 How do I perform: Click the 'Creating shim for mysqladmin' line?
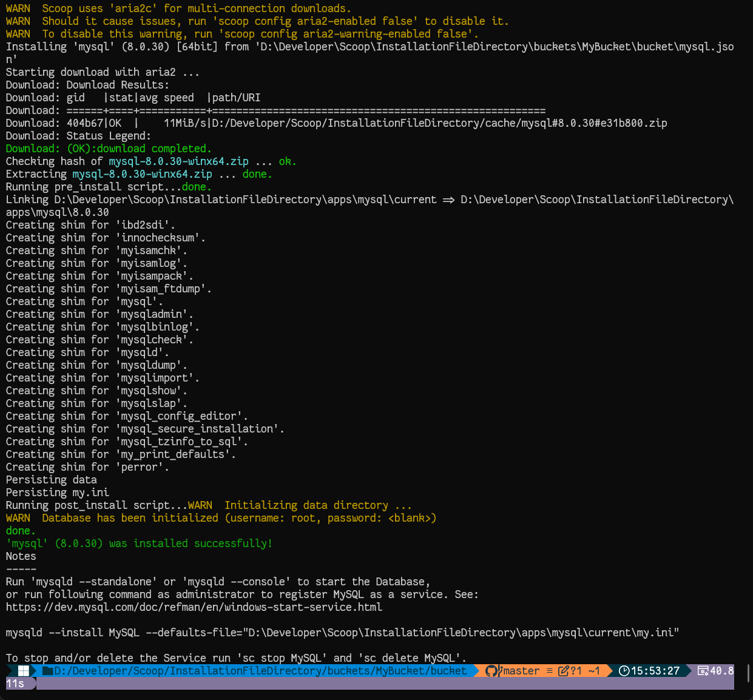pos(100,314)
